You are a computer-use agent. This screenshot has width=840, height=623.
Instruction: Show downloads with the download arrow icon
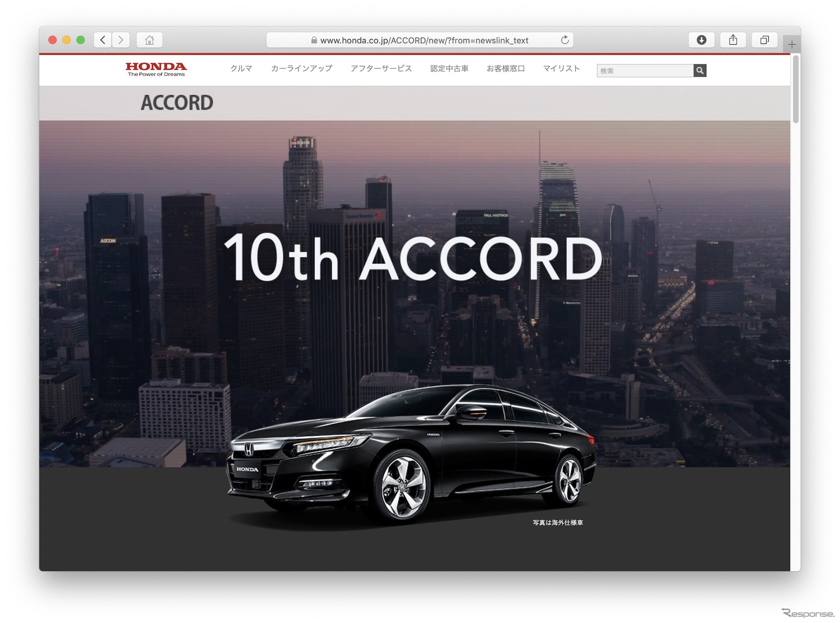702,40
